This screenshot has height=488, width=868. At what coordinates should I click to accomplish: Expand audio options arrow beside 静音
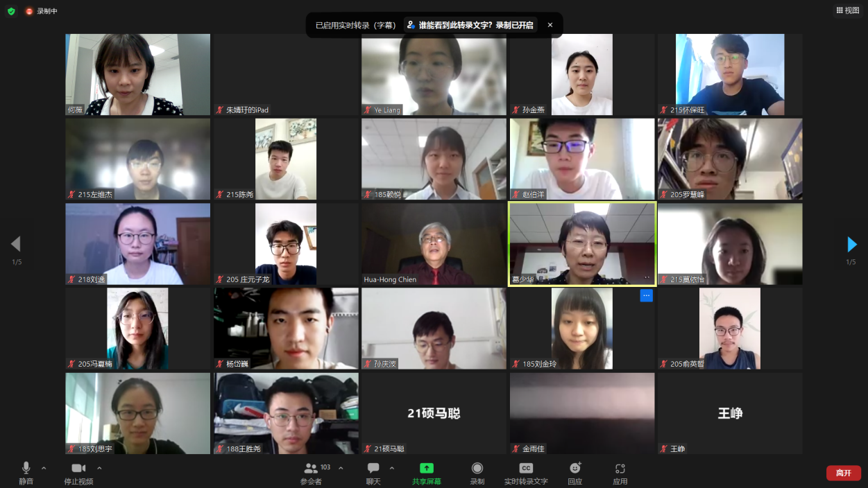tap(44, 469)
